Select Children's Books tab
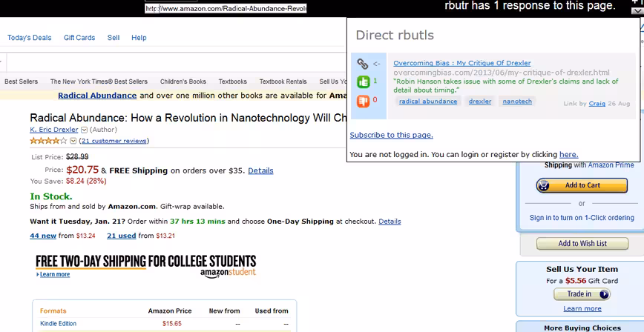This screenshot has height=332, width=644. coord(183,82)
